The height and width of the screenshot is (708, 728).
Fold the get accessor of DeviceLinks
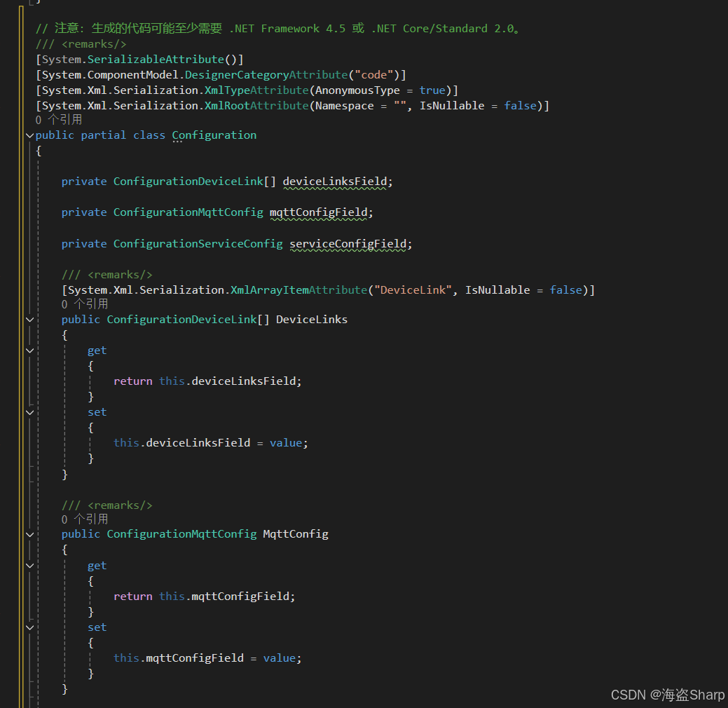(29, 350)
